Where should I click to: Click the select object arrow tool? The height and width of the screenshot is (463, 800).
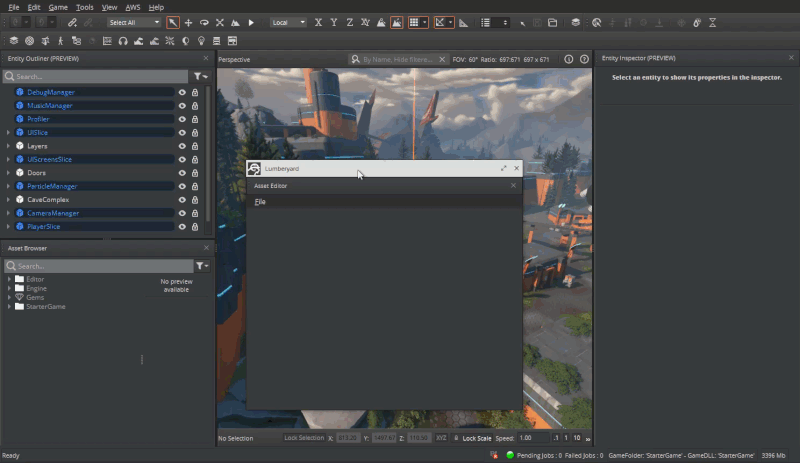(x=173, y=22)
